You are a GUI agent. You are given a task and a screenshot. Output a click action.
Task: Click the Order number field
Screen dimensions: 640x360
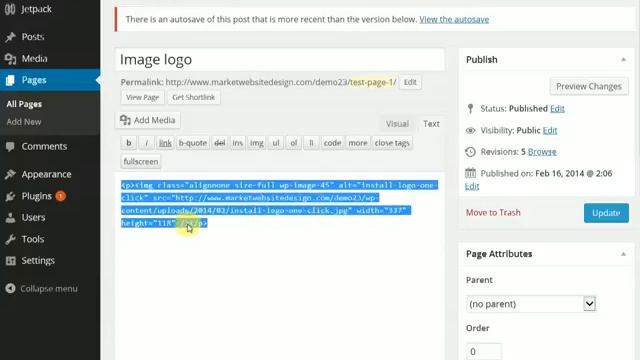coord(484,351)
